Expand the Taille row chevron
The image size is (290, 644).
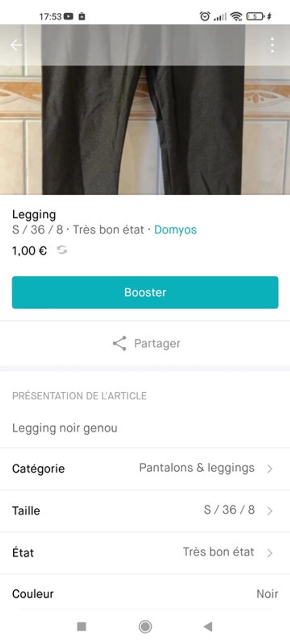(270, 511)
